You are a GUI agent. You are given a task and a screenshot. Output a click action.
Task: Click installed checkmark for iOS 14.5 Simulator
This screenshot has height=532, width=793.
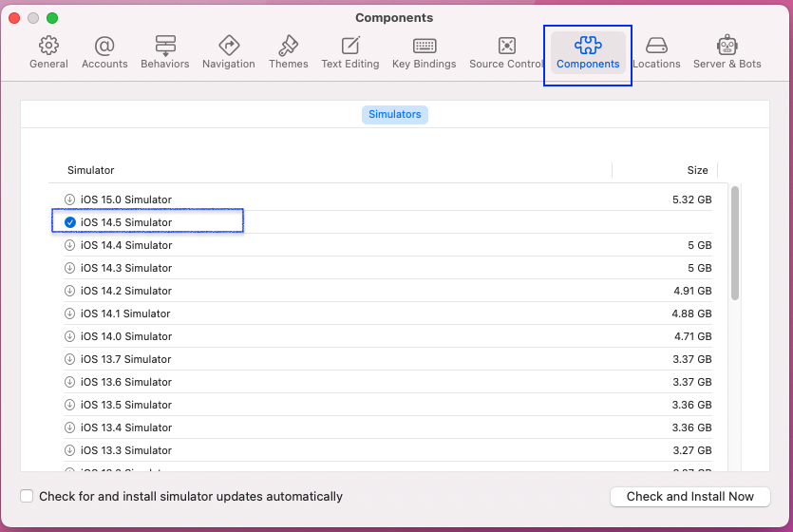[x=69, y=222]
